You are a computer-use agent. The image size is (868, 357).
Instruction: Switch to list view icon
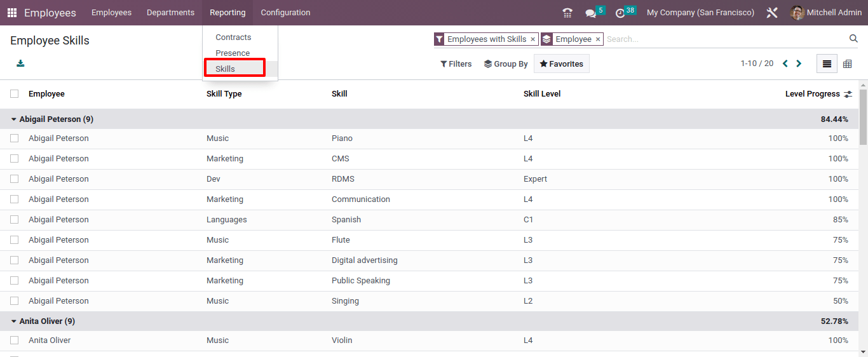tap(827, 64)
